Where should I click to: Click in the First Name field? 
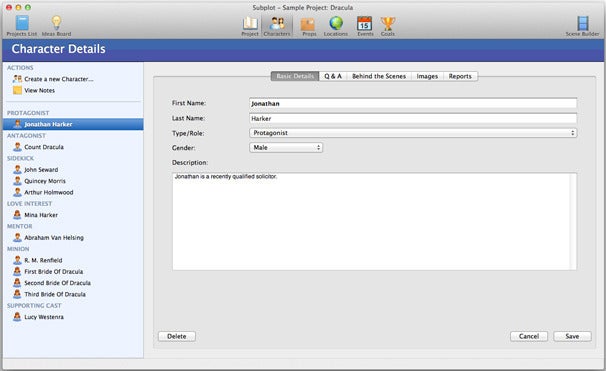pyautogui.click(x=413, y=103)
